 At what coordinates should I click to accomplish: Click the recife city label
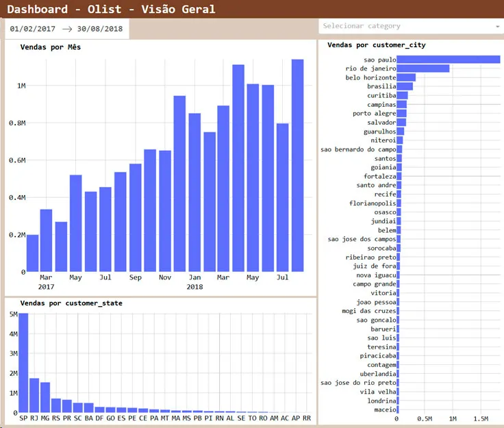tap(385, 194)
